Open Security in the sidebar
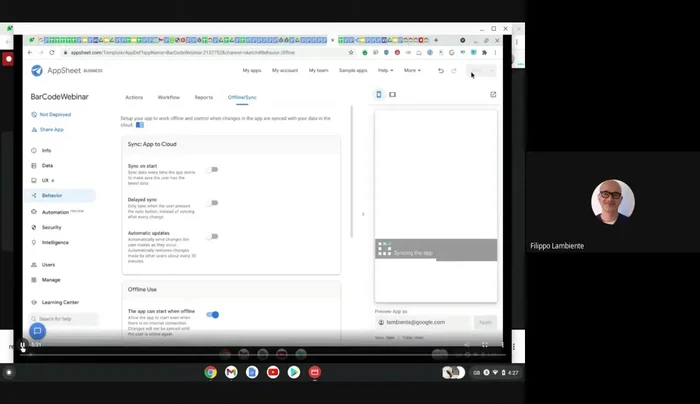This screenshot has width=700, height=404. pos(51,227)
